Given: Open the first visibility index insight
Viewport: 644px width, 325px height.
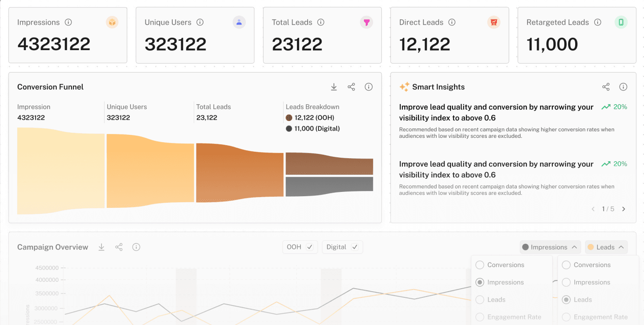Looking at the screenshot, I should [496, 112].
